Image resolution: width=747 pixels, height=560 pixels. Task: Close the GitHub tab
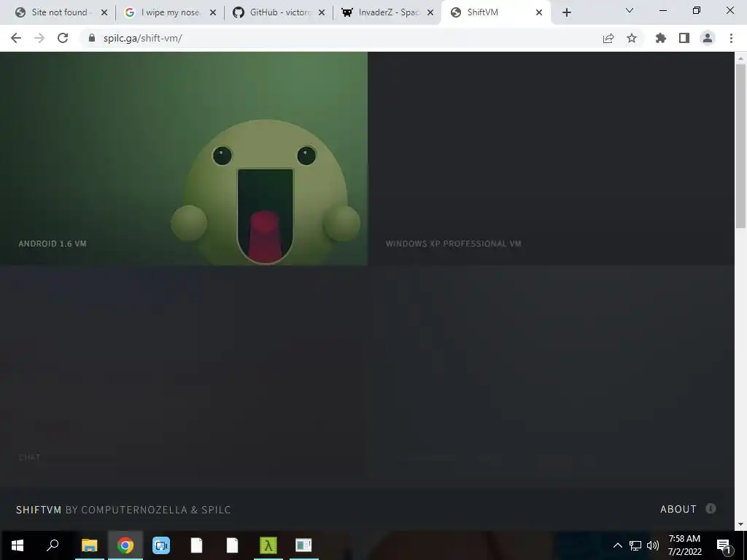(322, 12)
